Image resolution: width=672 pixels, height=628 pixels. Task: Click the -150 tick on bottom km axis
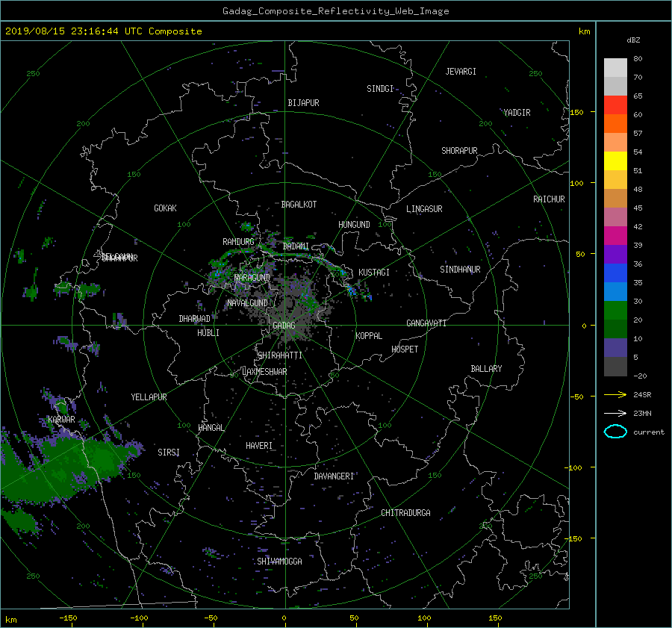[x=68, y=618]
